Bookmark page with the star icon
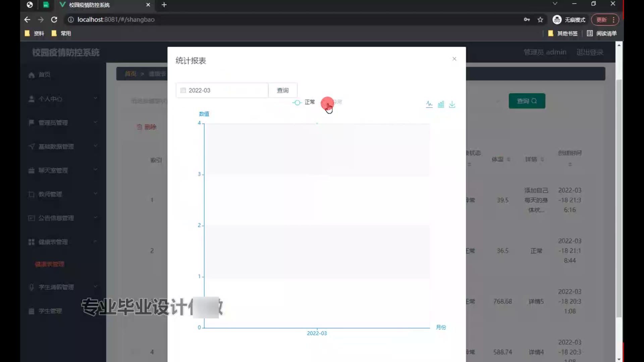The width and height of the screenshot is (644, 362). (x=540, y=20)
